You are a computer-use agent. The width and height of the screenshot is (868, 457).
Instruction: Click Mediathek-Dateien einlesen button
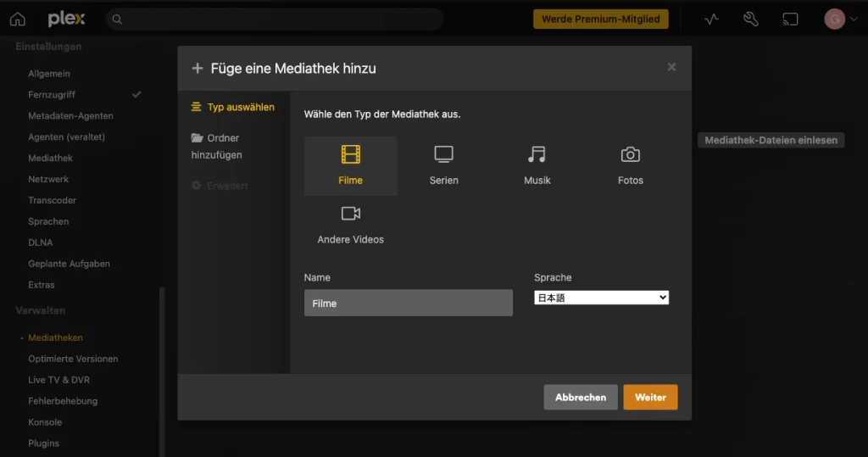click(x=771, y=140)
